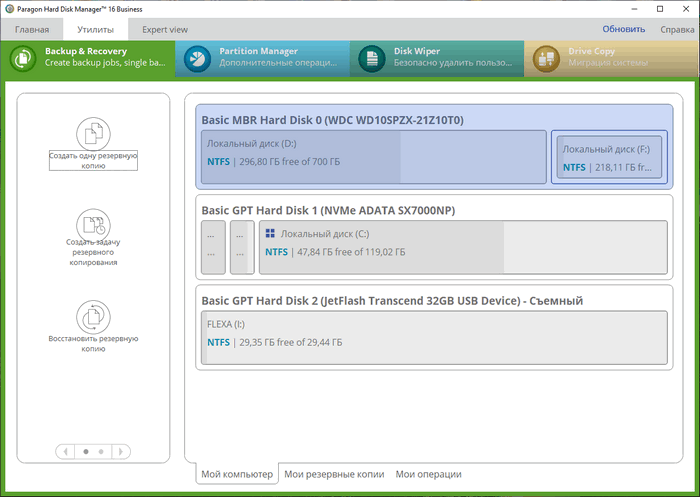Open the Мои операции tab
Image resolution: width=700 pixels, height=497 pixels.
pos(428,474)
